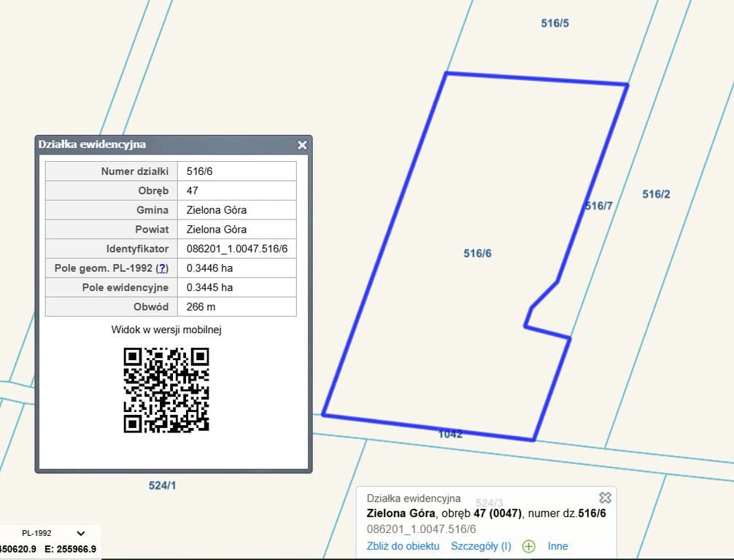Select parcel 516/2 on the map
The height and width of the screenshot is (560, 734).
(656, 194)
